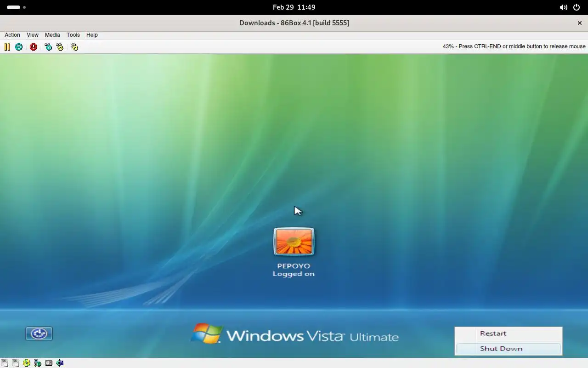Click the PEPOYO user name label

click(294, 266)
